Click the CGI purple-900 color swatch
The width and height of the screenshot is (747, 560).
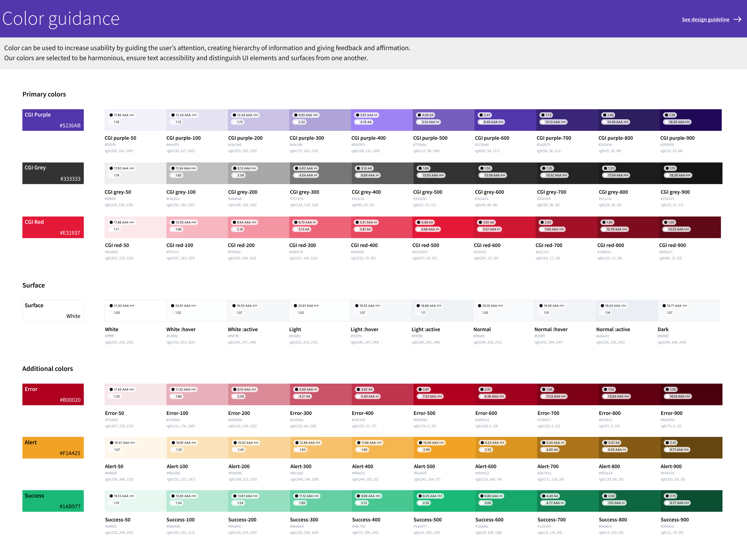coord(691,120)
